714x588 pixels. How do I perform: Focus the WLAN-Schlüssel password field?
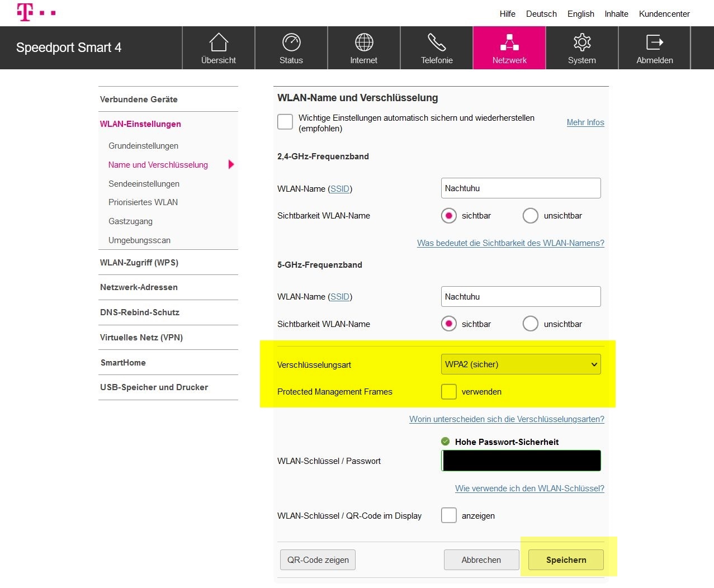521,461
